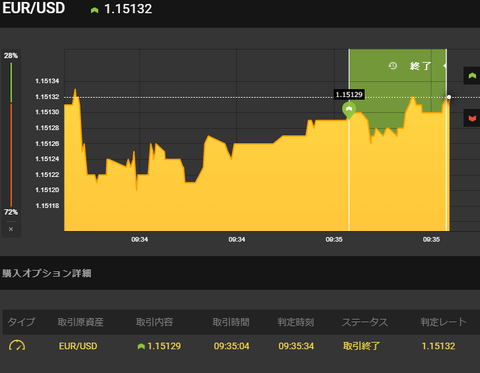Screen dimensions: 480x373
Task: Click the 取引内容 column header
Action: pos(154,322)
